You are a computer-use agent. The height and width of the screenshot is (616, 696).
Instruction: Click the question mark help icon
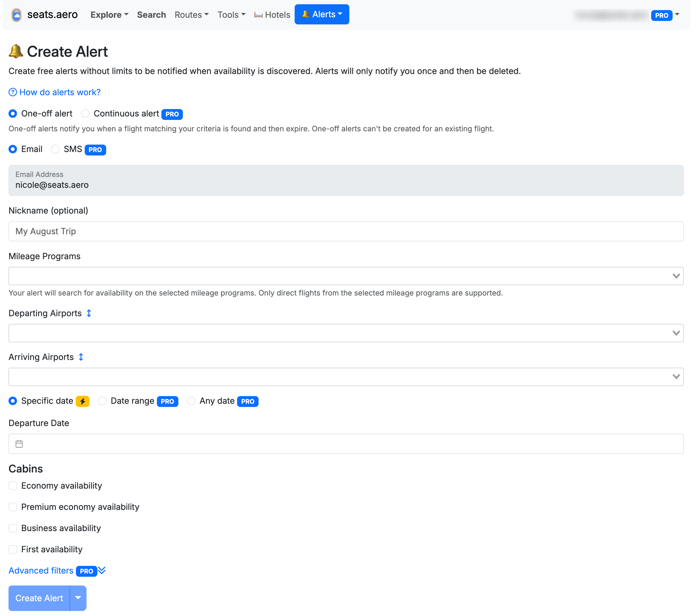click(12, 92)
